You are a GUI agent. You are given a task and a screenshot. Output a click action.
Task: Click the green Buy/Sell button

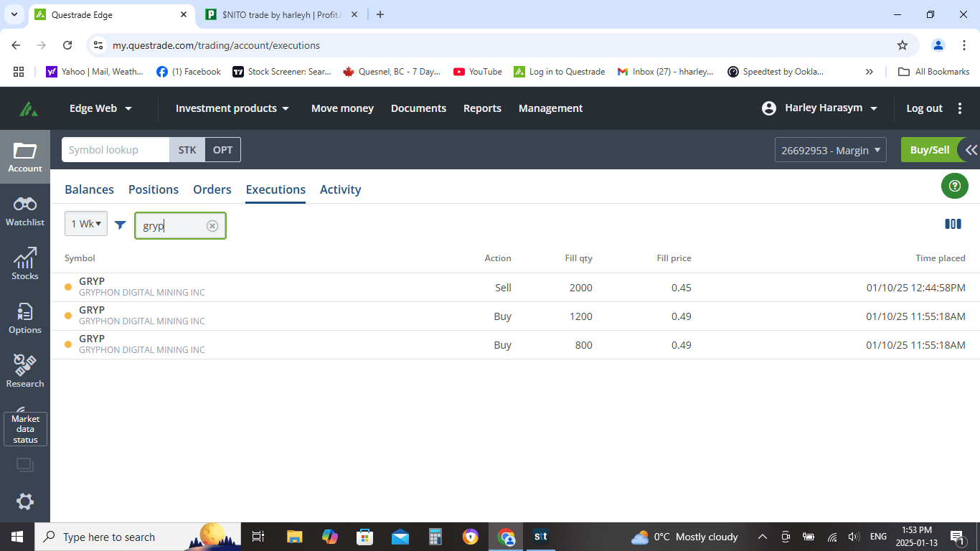[x=930, y=150]
